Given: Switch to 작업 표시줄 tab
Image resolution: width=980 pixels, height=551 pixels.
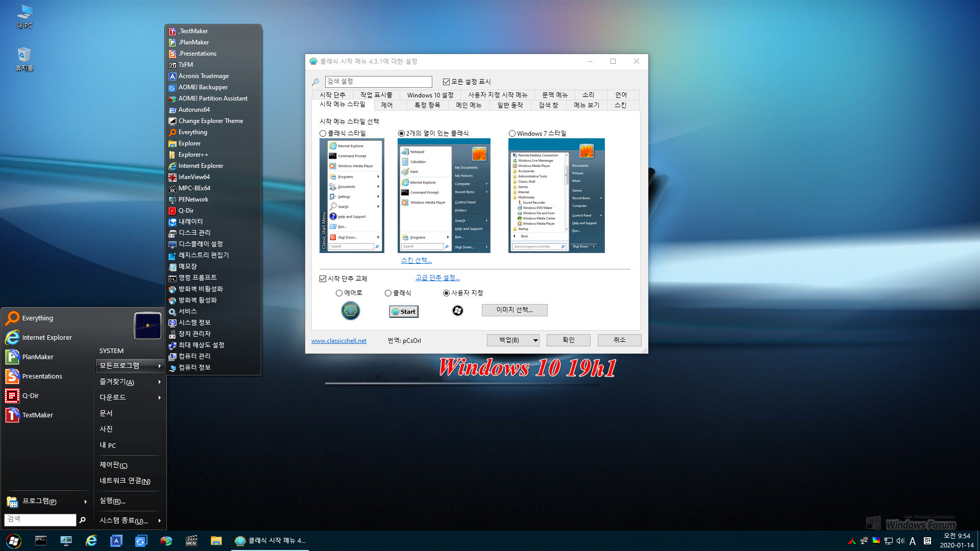Looking at the screenshot, I should coord(376,95).
